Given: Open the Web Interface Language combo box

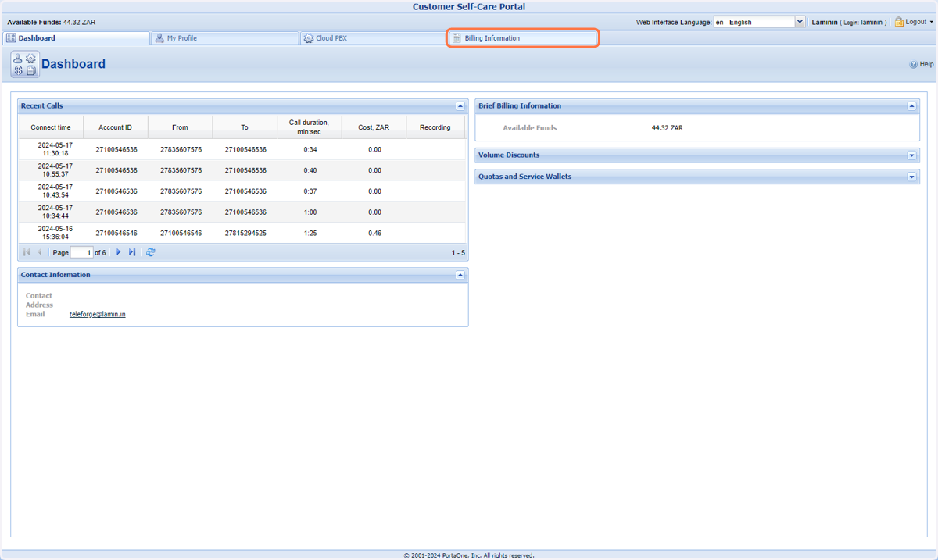Looking at the screenshot, I should click(759, 23).
